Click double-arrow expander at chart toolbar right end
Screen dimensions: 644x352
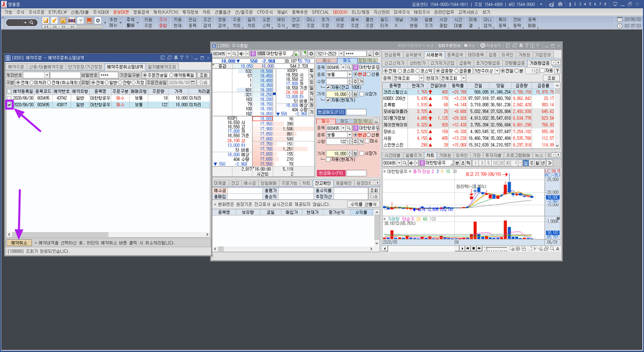(550, 163)
